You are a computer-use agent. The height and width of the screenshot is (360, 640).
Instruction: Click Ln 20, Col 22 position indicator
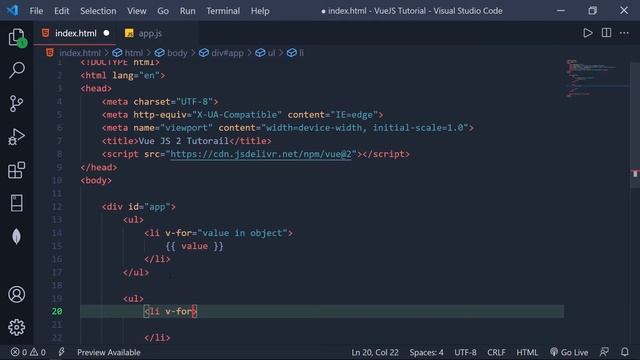coord(375,352)
